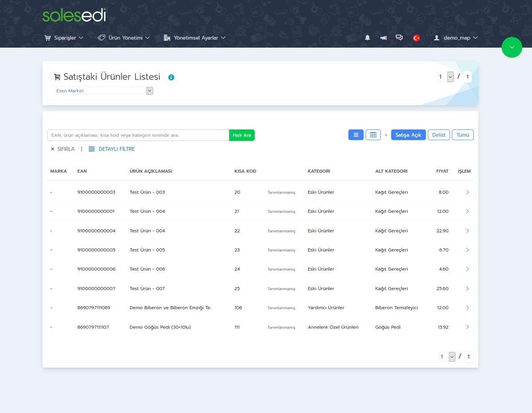
Task: Click 'Annelere Özel Ürünleri' category cell
Action: (333, 327)
